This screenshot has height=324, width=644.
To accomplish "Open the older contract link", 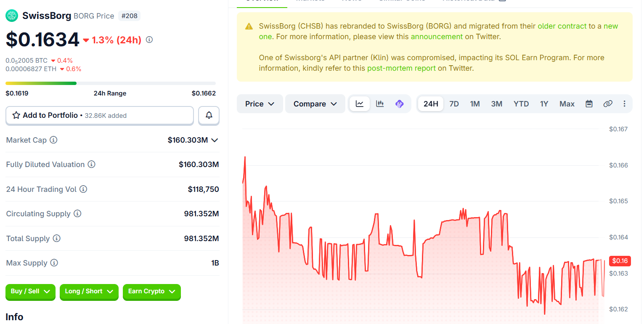I will [x=562, y=26].
